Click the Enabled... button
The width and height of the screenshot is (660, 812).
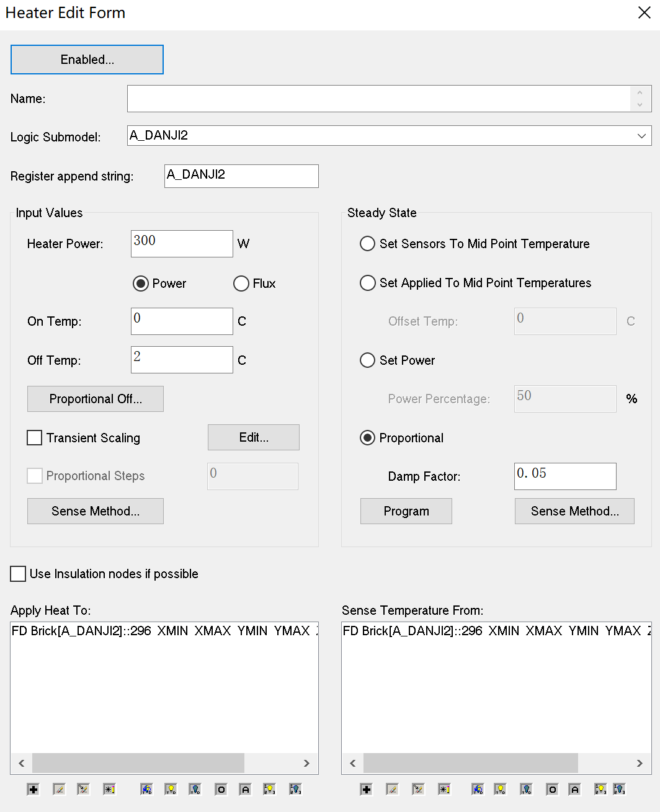click(x=87, y=60)
